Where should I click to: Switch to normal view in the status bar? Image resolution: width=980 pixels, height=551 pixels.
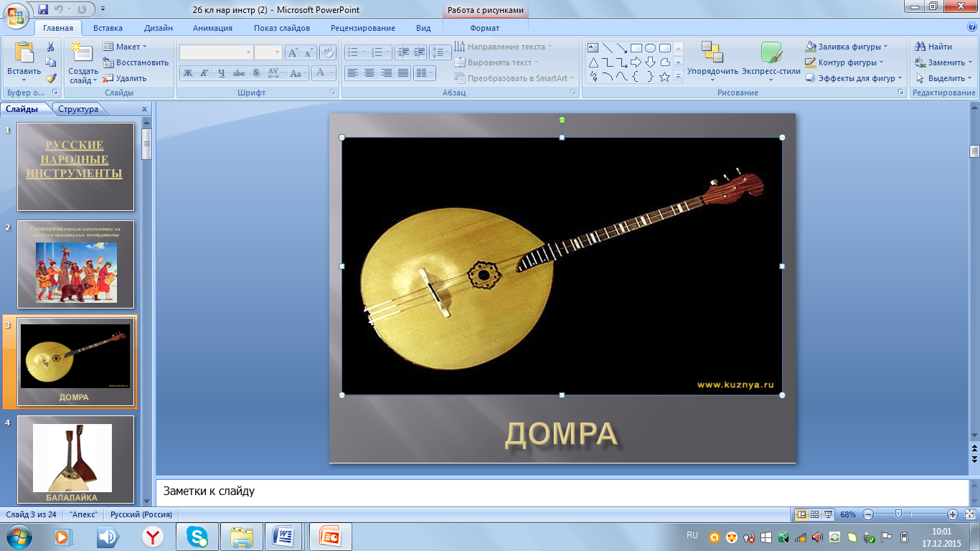pos(801,514)
